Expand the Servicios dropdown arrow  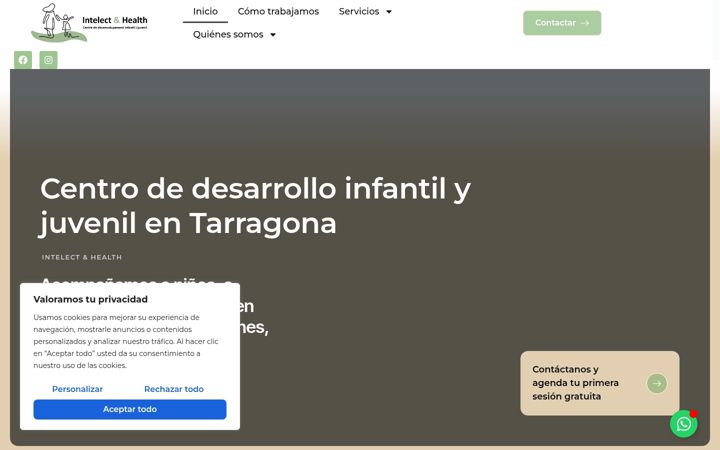click(389, 11)
